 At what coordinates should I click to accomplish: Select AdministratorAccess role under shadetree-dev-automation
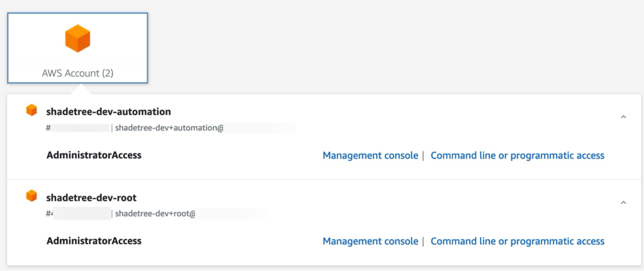[94, 155]
